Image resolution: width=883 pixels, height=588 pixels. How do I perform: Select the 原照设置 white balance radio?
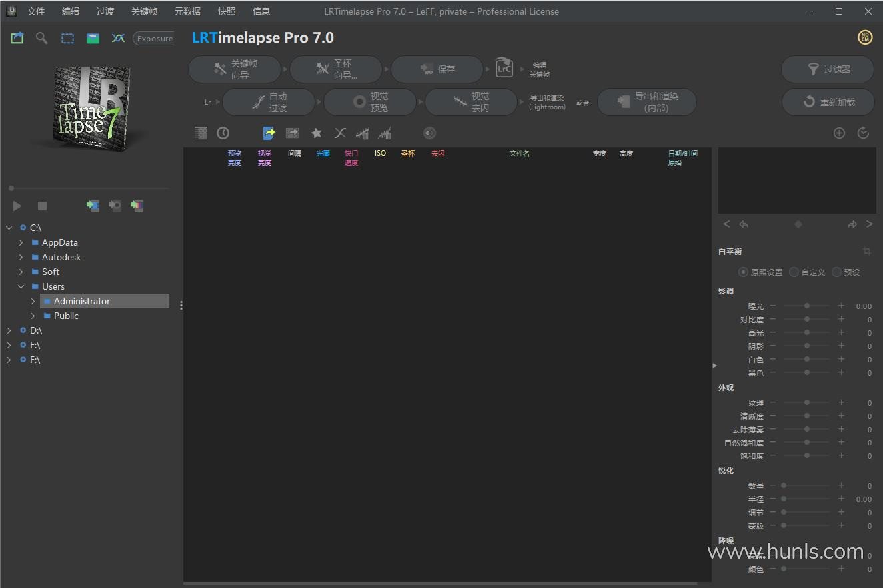point(743,272)
